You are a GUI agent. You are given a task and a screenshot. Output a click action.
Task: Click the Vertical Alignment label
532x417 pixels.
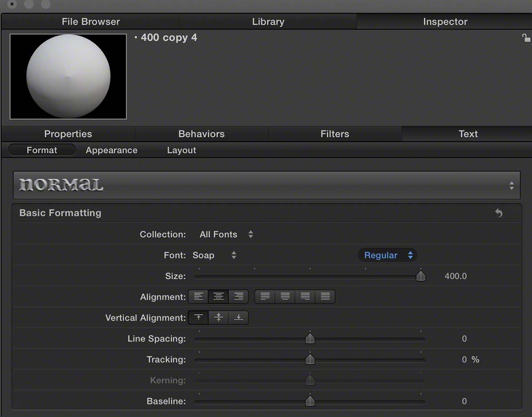click(x=145, y=318)
